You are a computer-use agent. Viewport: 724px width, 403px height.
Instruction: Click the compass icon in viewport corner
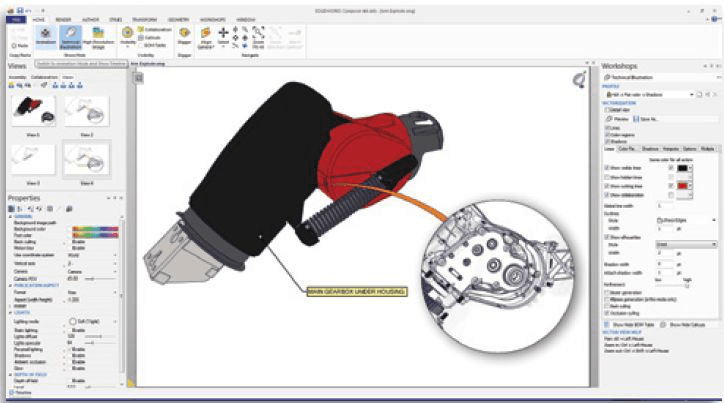point(579,79)
